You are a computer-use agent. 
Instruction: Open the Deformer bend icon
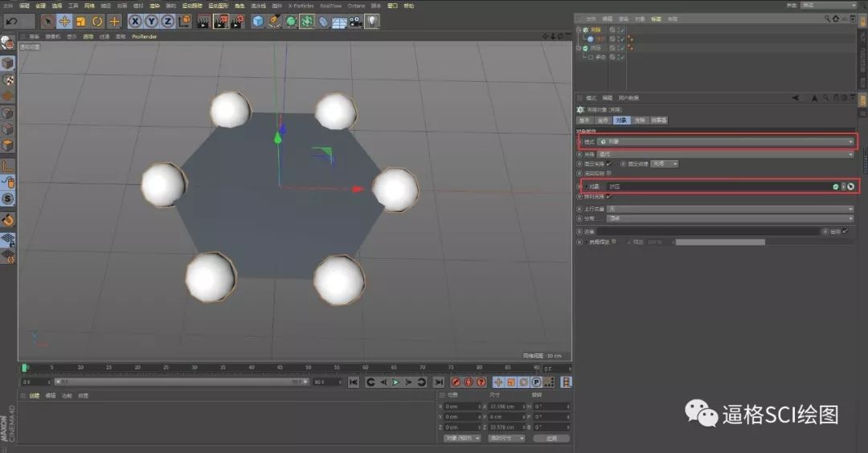[323, 22]
